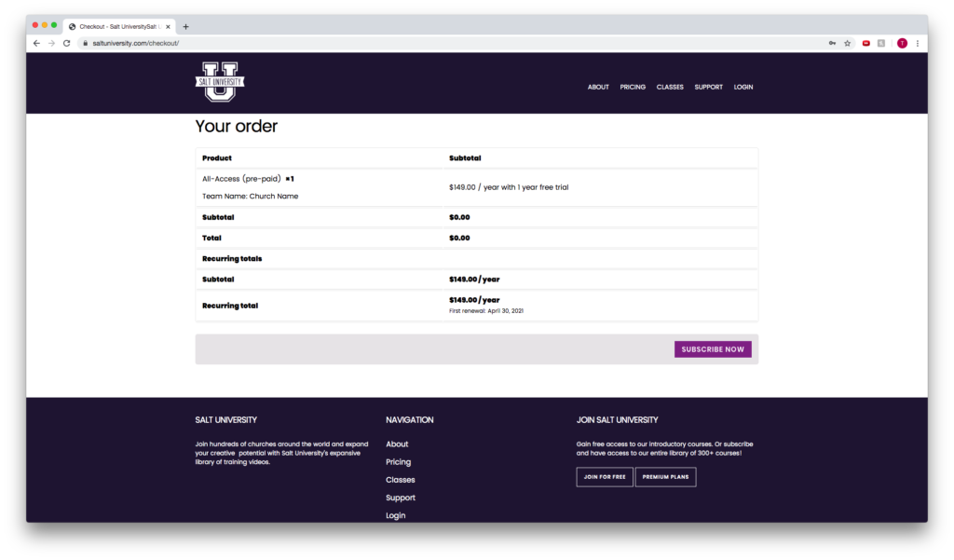Click the 'JOIN SALT UNIVERSITY' footer heading
This screenshot has height=560, width=954.
coord(617,420)
